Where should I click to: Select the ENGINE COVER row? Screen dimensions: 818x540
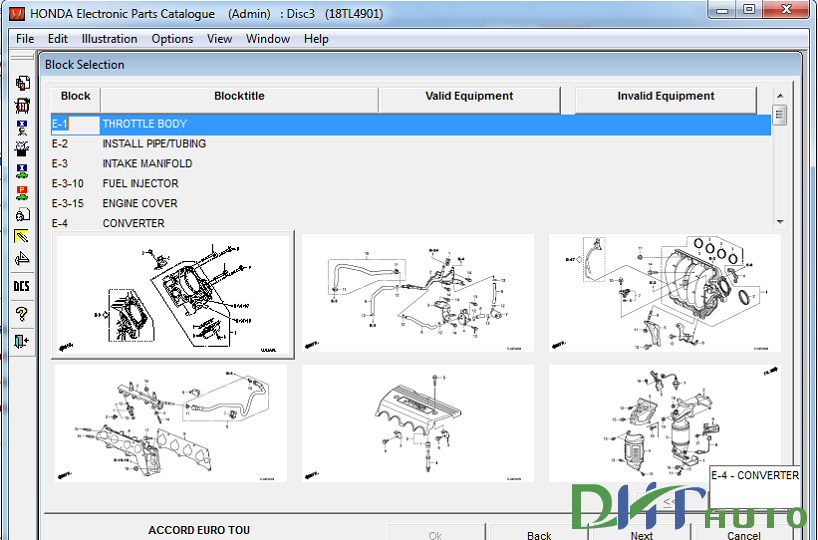[411, 203]
